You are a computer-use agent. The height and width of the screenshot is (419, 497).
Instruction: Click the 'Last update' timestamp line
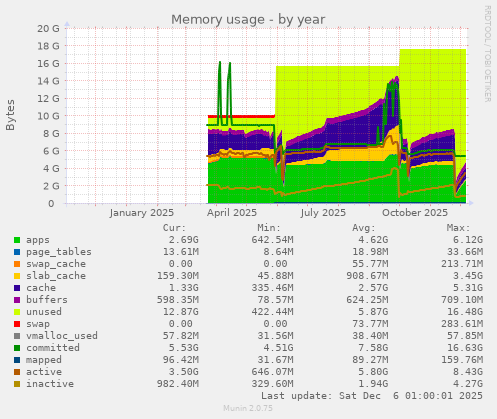[x=372, y=396]
